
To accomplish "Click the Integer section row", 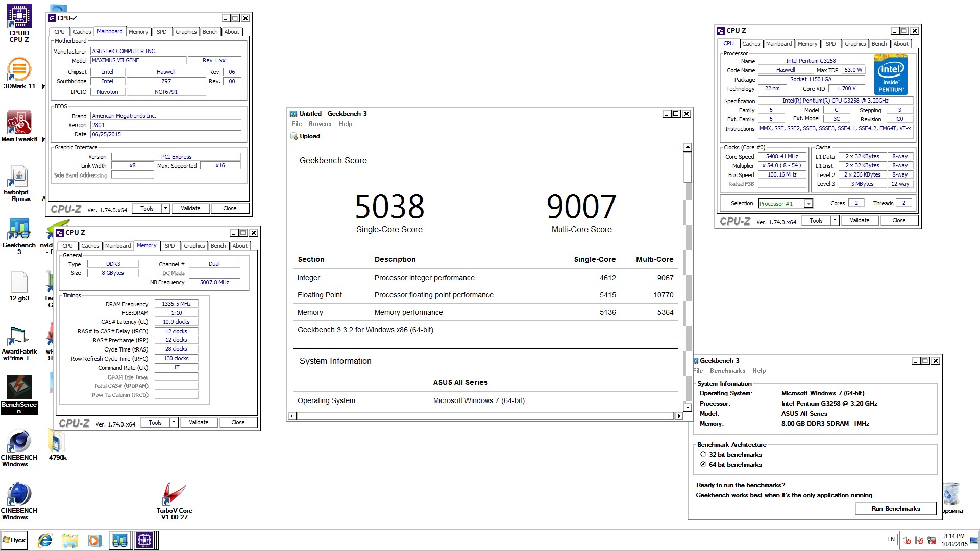I will tap(485, 278).
